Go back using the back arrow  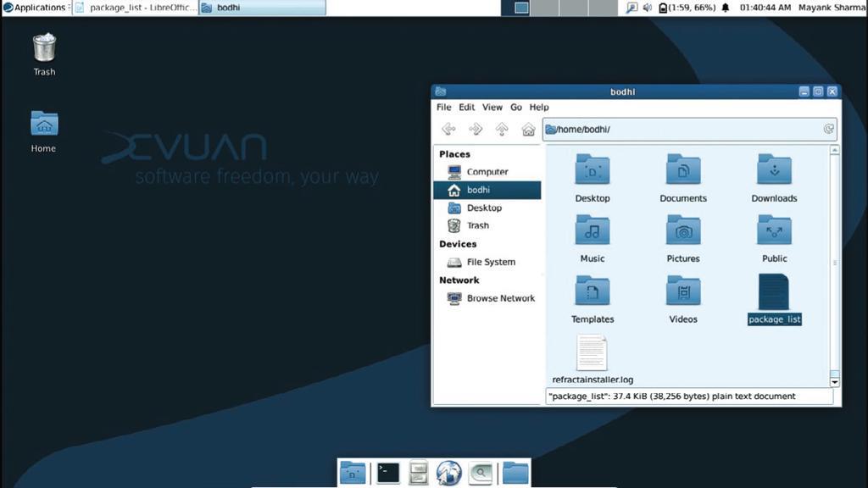[x=448, y=130]
